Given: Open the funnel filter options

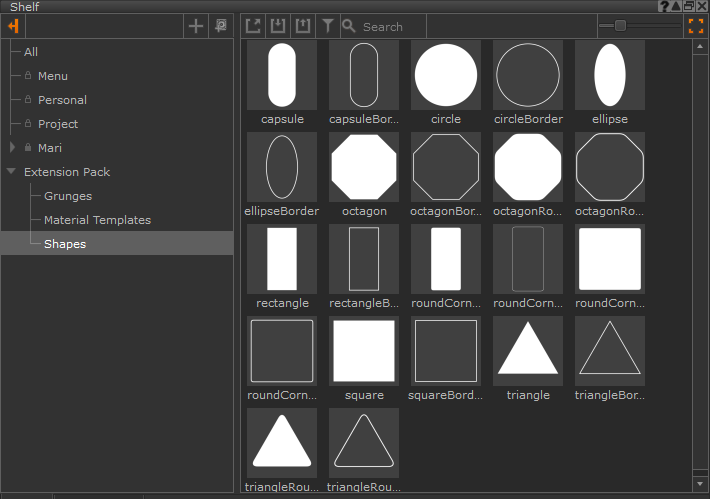Looking at the screenshot, I should (x=327, y=26).
